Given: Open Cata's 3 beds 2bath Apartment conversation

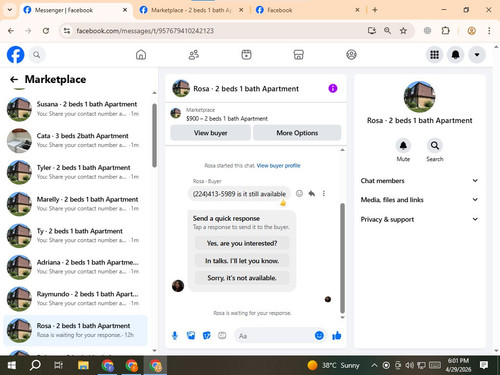Looking at the screenshot, I should (x=75, y=141).
